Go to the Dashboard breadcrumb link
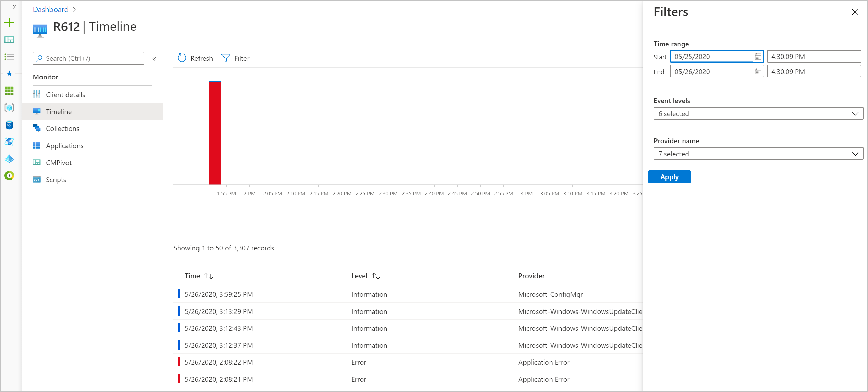Screen dimensions: 868x392 50,9
